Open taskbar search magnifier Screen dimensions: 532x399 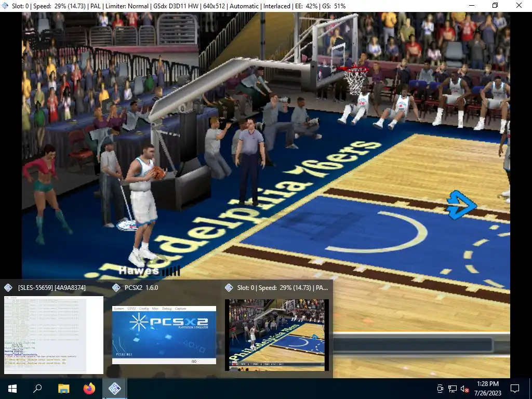37,389
